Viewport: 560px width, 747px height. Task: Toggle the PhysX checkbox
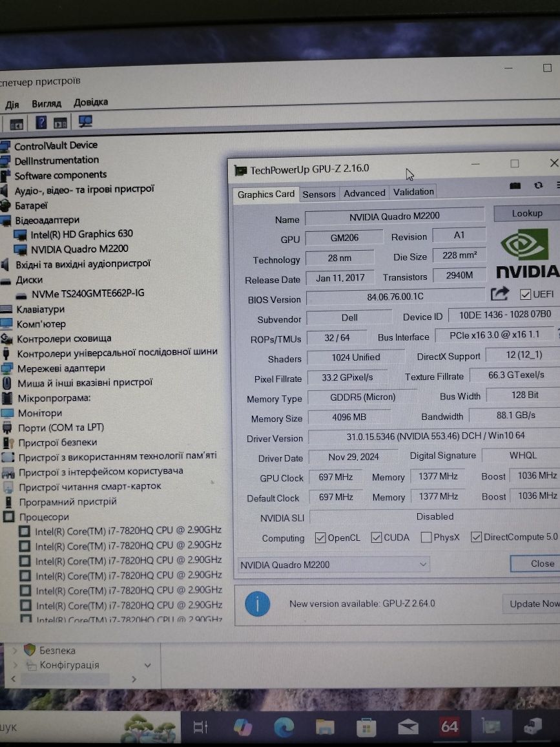pyautogui.click(x=426, y=538)
